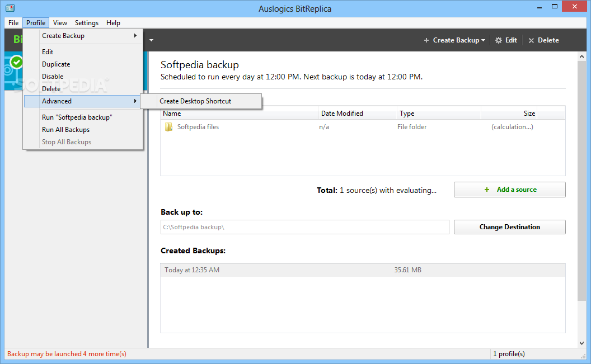Screen dimensions: 591x364
Task: Click the plus icon beside Create Backup toolbar
Action: point(426,40)
